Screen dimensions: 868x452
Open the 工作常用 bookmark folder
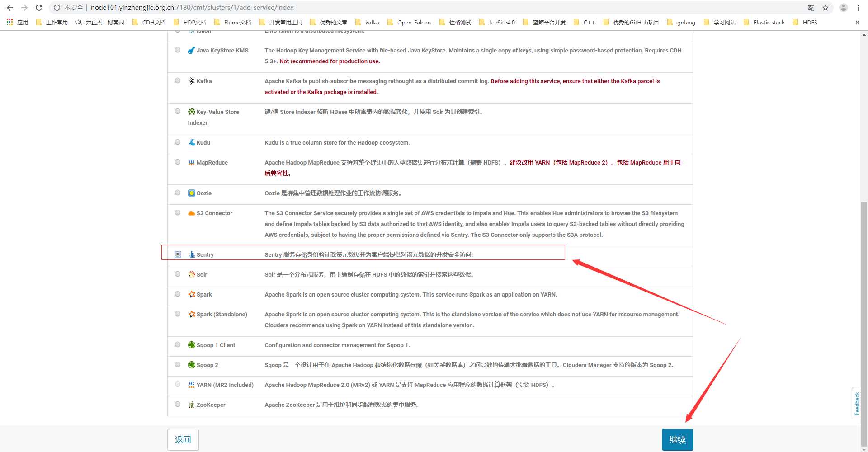coord(52,22)
